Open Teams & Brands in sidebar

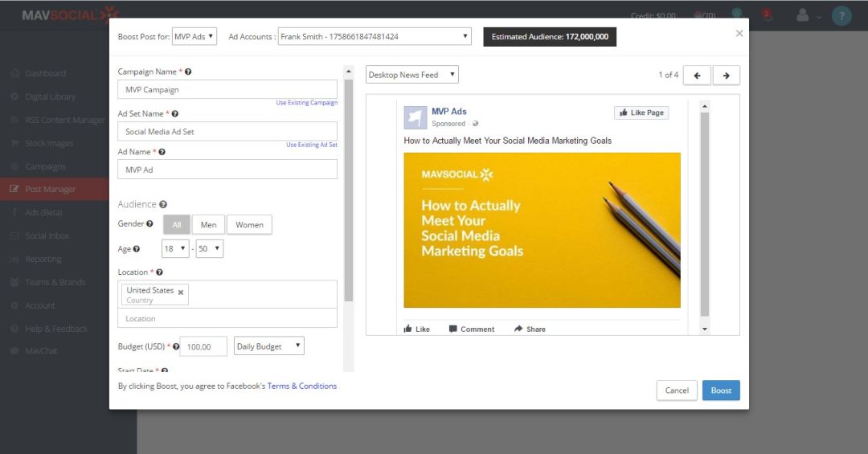pyautogui.click(x=55, y=282)
